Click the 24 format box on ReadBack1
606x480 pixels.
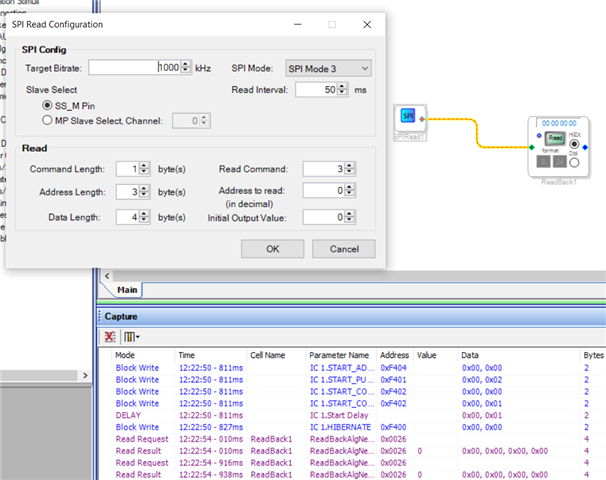coord(559,162)
